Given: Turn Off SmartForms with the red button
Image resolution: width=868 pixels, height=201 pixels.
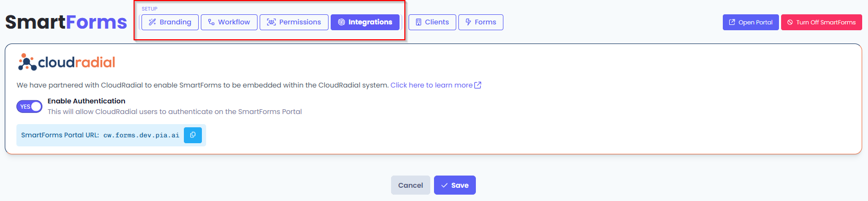Looking at the screenshot, I should click(821, 22).
